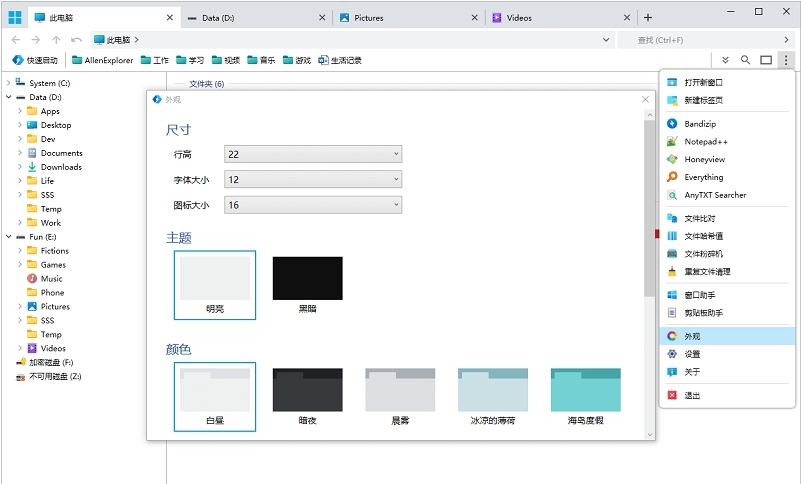
Task: Expand the System (C:) drive tree node
Action: (x=8, y=83)
